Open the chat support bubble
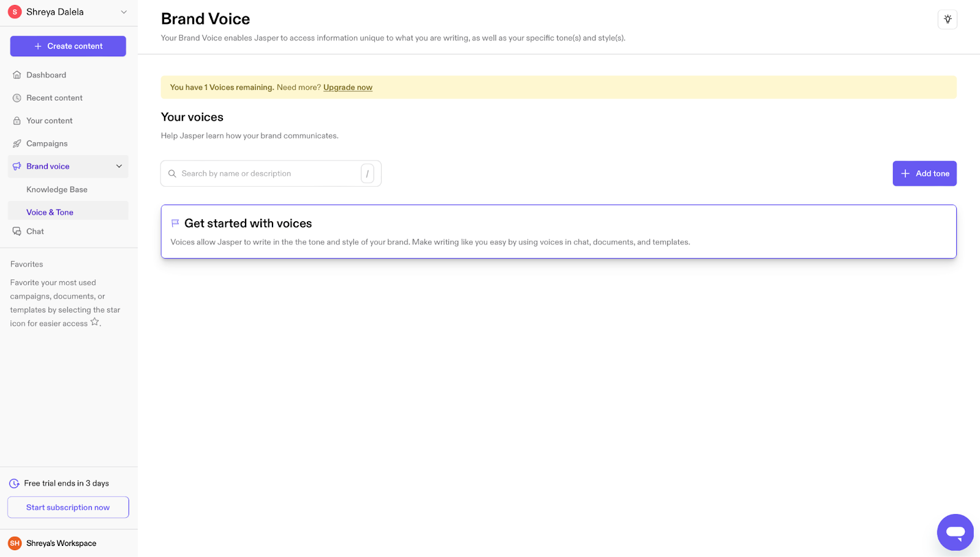 coord(955,532)
